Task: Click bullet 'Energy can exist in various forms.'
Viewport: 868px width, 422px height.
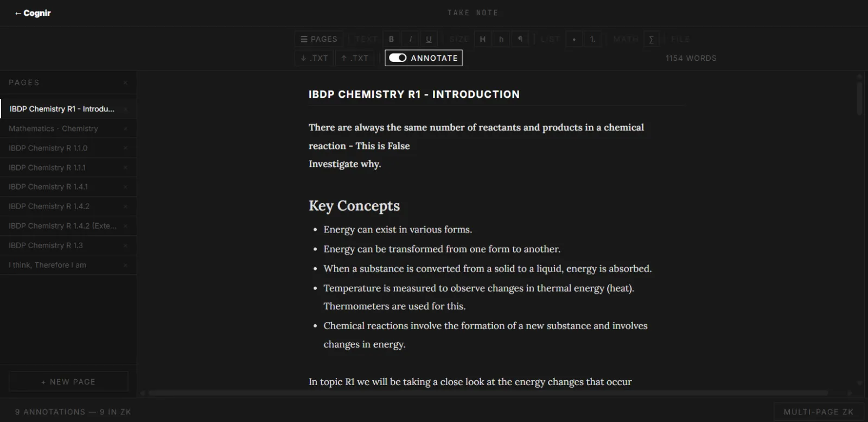Action: point(398,230)
